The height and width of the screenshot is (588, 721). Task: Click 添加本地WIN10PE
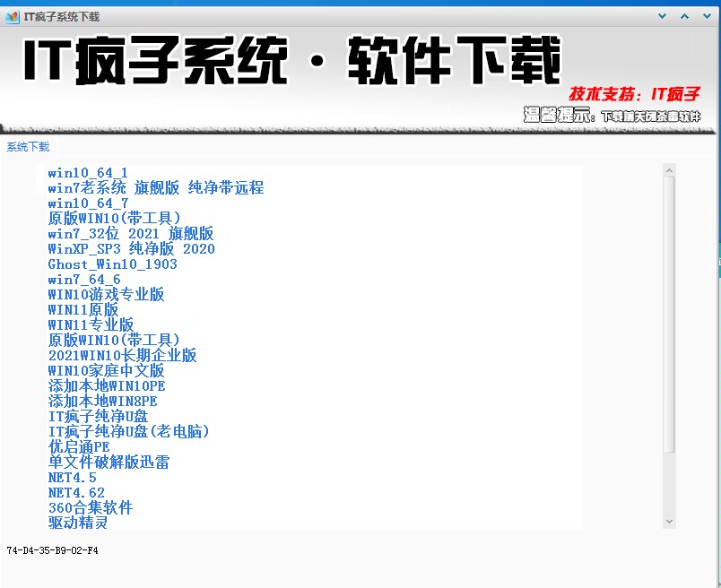click(106, 385)
